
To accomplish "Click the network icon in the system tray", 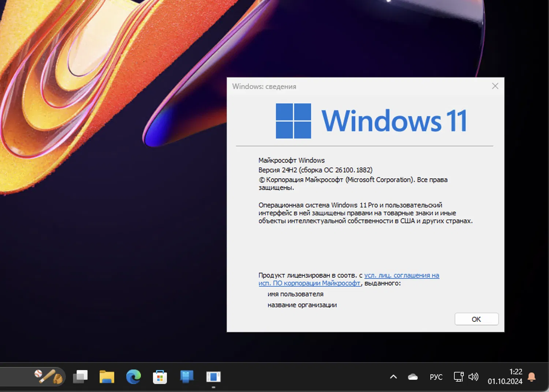I will [x=458, y=376].
